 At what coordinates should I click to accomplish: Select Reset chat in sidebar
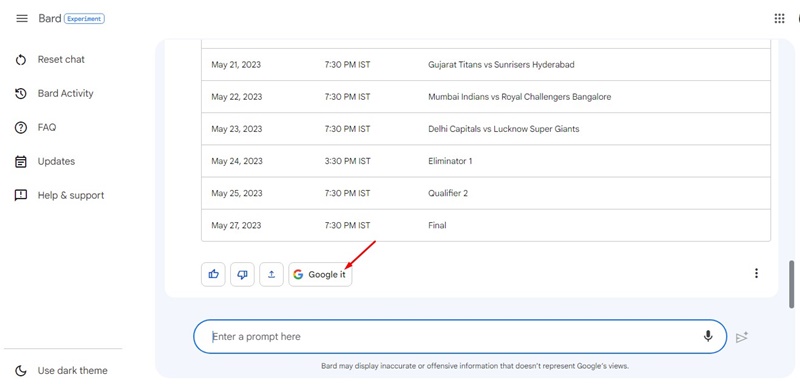pos(61,60)
